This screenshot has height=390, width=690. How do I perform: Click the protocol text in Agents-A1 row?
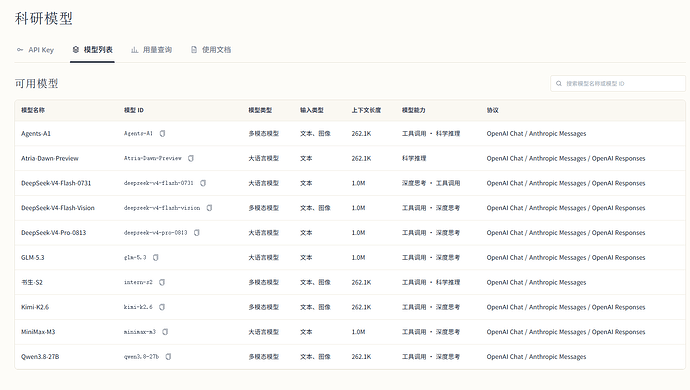[x=536, y=133]
